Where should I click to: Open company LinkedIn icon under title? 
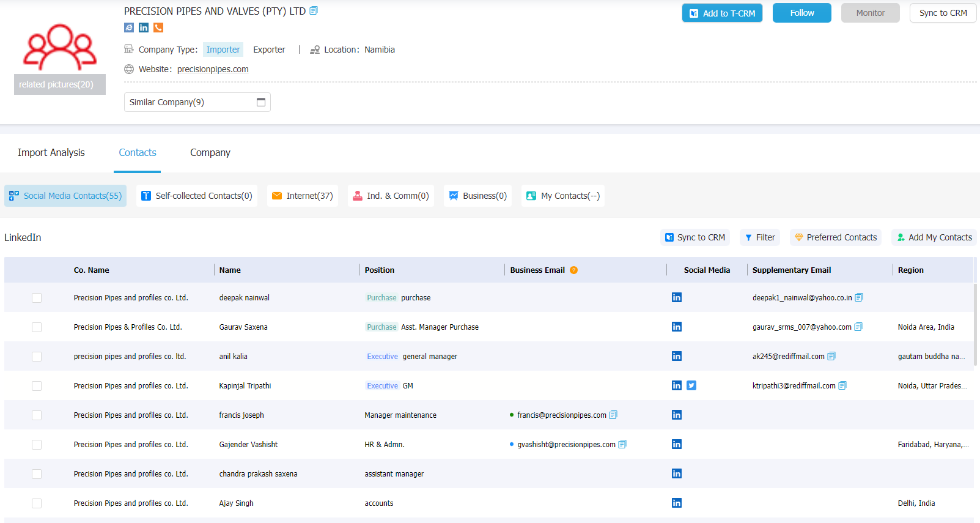pyautogui.click(x=144, y=28)
